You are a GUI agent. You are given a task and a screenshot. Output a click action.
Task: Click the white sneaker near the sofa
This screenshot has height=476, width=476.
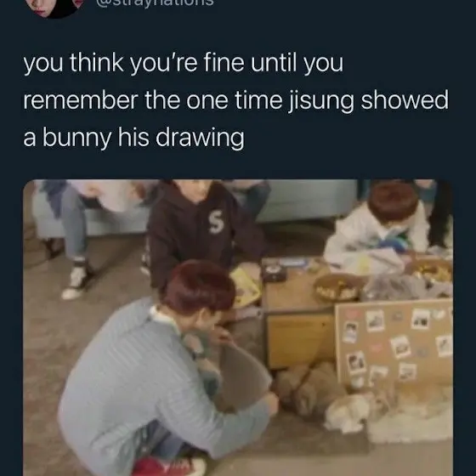click(74, 282)
